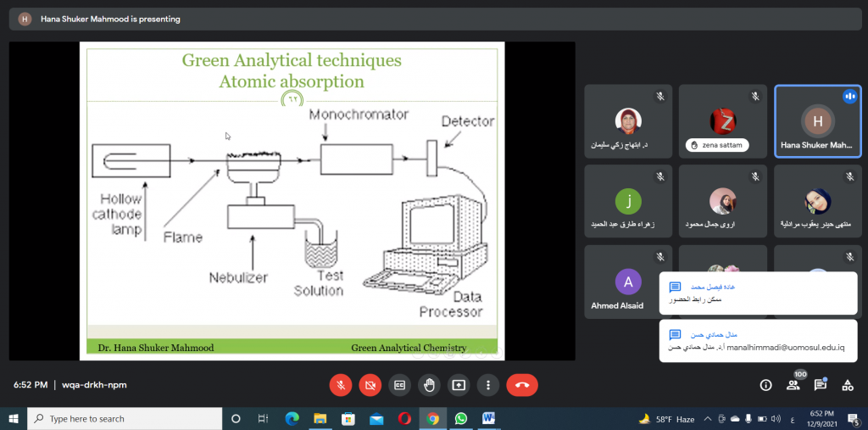Click Hana Shuker Mahmood's participant tile
The height and width of the screenshot is (430, 868).
[816, 121]
